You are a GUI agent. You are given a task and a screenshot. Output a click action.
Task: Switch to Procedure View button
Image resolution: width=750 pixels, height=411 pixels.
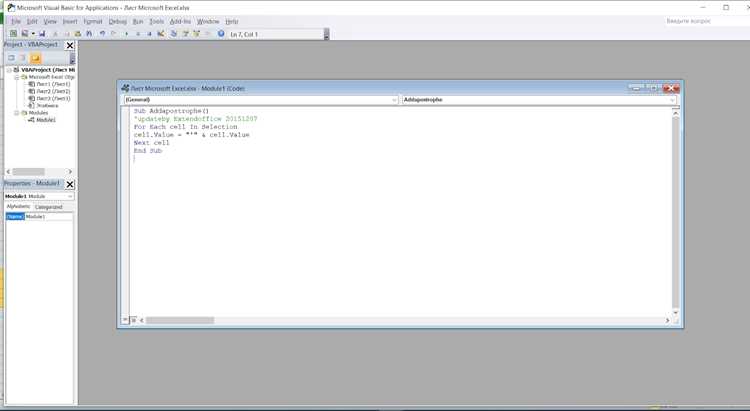[x=125, y=320]
